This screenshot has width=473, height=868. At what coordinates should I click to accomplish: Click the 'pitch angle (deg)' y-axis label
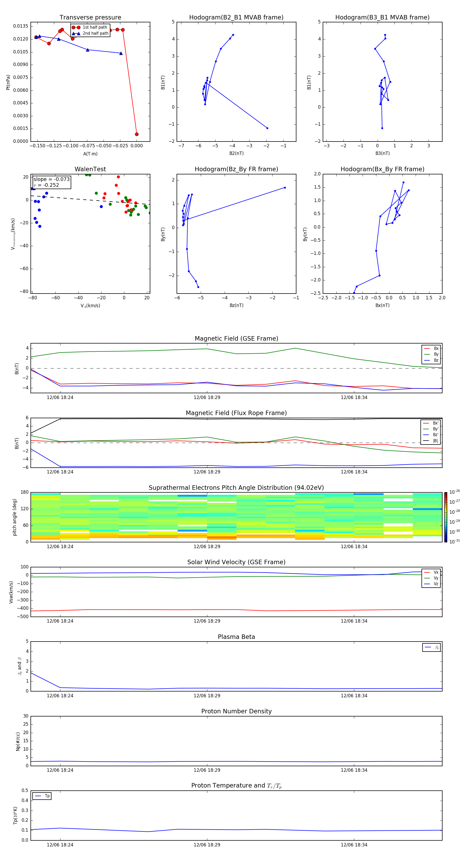click(x=14, y=517)
